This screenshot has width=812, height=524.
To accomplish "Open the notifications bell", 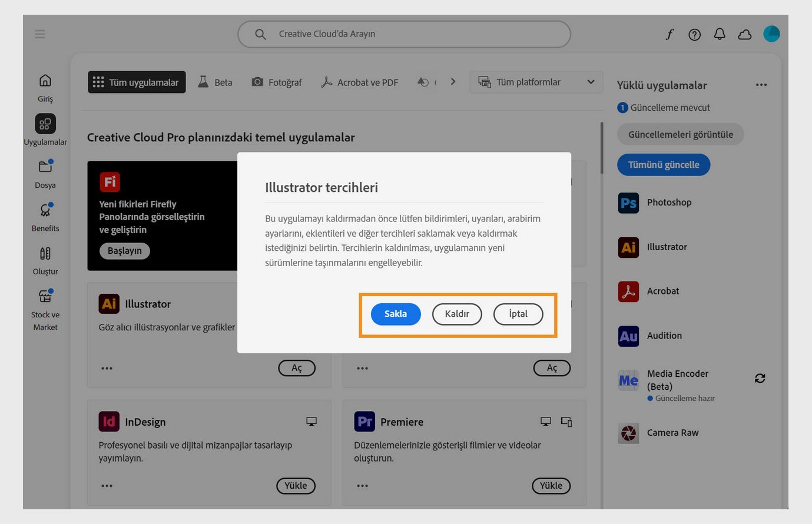I will click(x=719, y=34).
